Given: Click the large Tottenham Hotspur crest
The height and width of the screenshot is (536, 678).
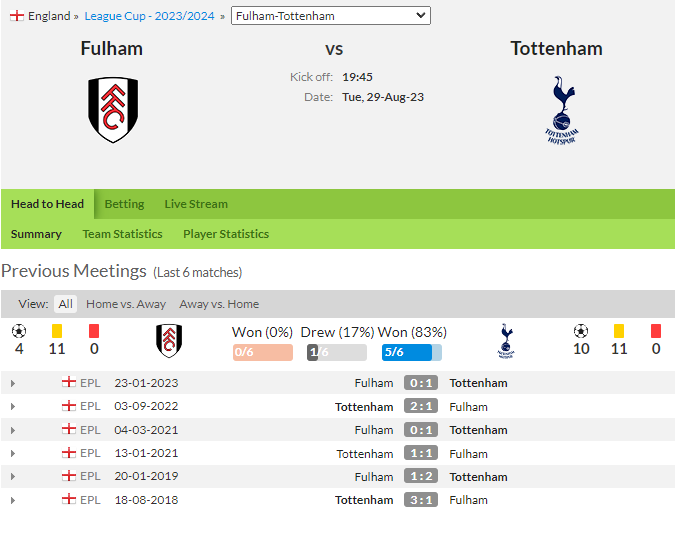Looking at the screenshot, I should point(561,110).
